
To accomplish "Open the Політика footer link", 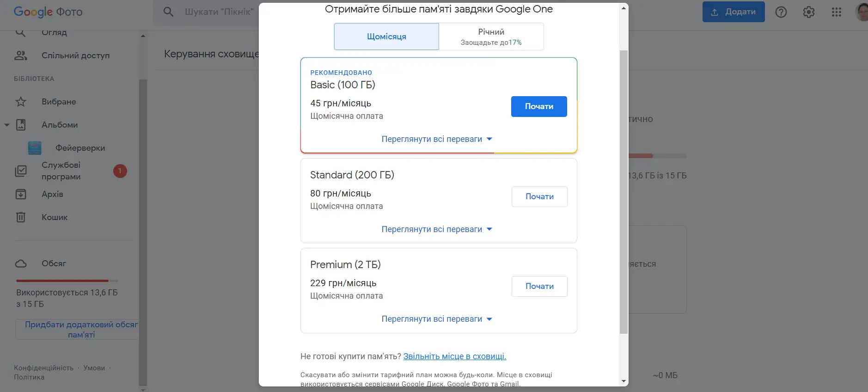I will tap(29, 377).
